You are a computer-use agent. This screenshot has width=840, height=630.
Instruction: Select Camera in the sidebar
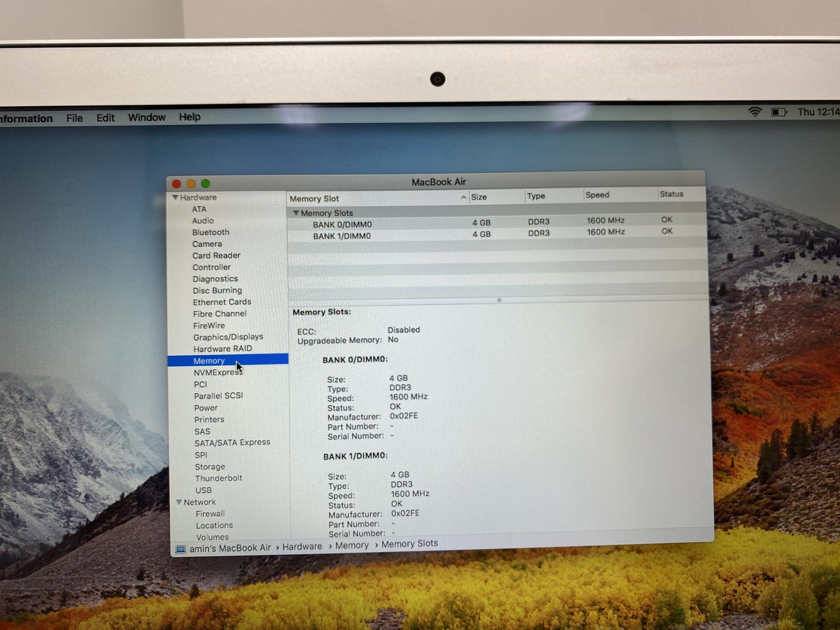pos(207,244)
